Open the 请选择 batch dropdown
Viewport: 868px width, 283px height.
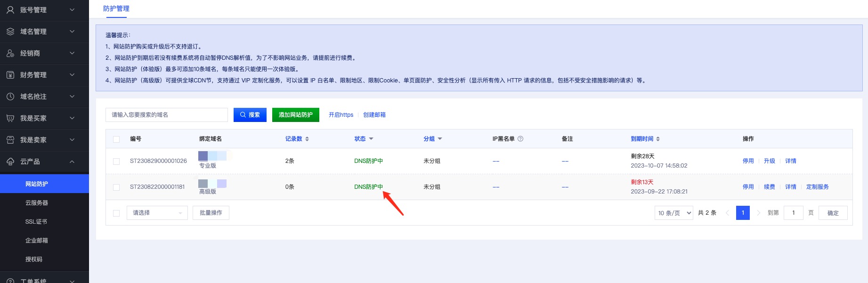pos(157,213)
